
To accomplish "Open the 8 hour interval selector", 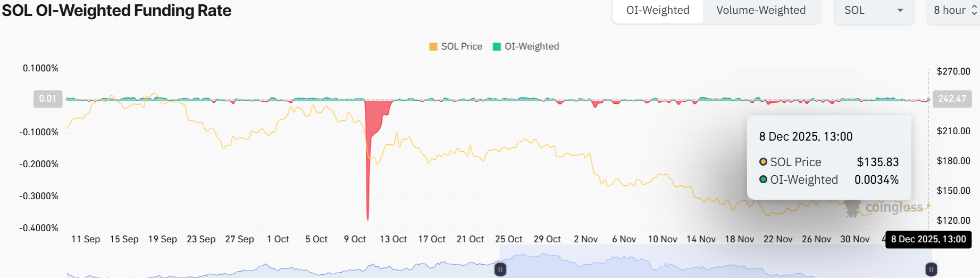I will pyautogui.click(x=950, y=11).
